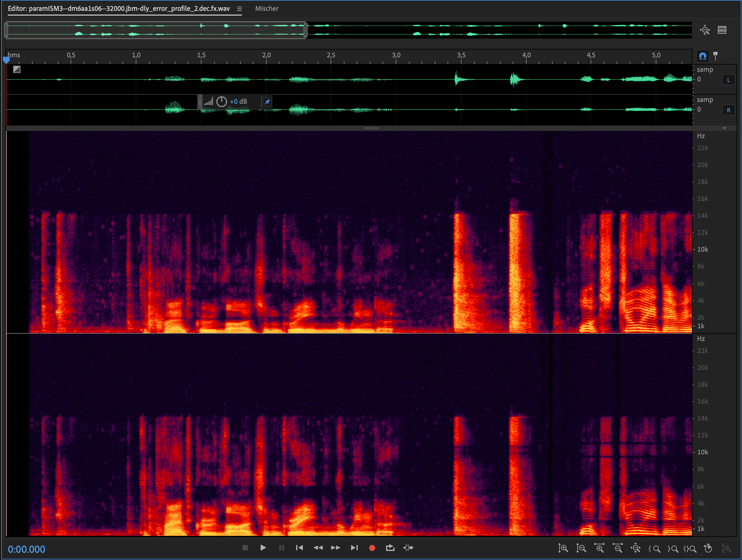The height and width of the screenshot is (560, 742).
Task: Open the Editor panel menu icon
Action: pos(239,9)
